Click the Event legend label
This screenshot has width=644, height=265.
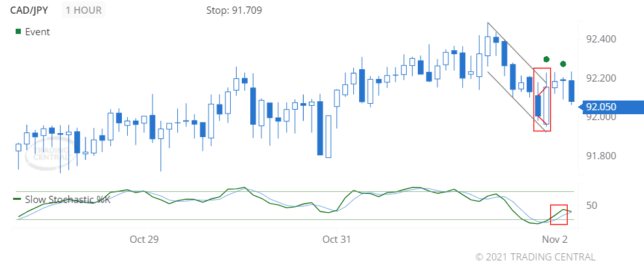(38, 31)
